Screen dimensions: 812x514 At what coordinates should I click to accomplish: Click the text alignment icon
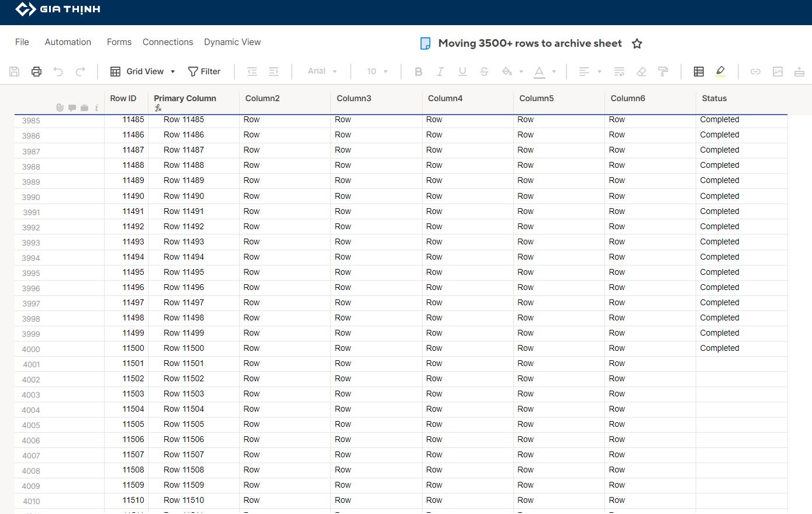click(x=584, y=71)
